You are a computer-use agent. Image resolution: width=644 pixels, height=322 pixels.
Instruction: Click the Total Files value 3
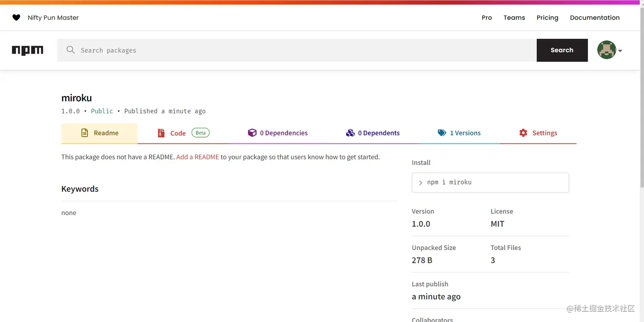click(493, 260)
